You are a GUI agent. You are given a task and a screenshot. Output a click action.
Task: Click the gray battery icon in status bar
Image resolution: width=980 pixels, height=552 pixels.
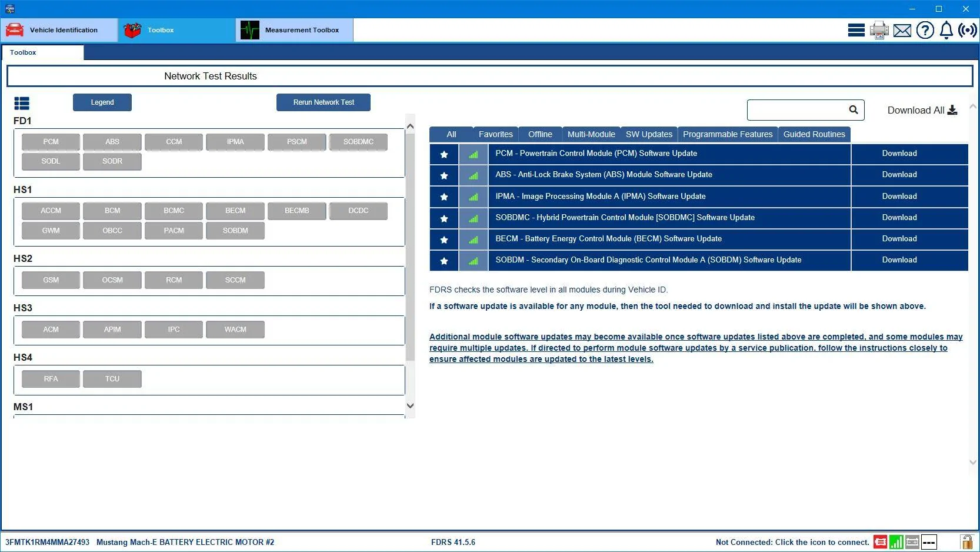(912, 542)
